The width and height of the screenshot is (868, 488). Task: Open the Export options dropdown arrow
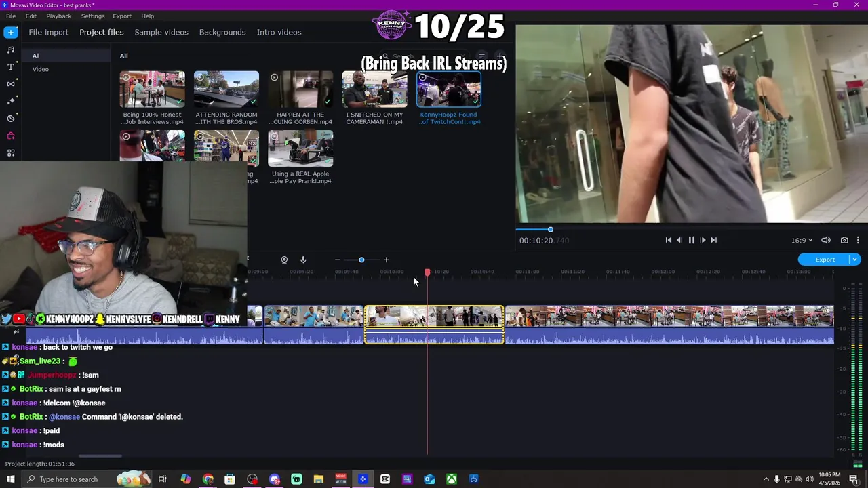pyautogui.click(x=855, y=260)
